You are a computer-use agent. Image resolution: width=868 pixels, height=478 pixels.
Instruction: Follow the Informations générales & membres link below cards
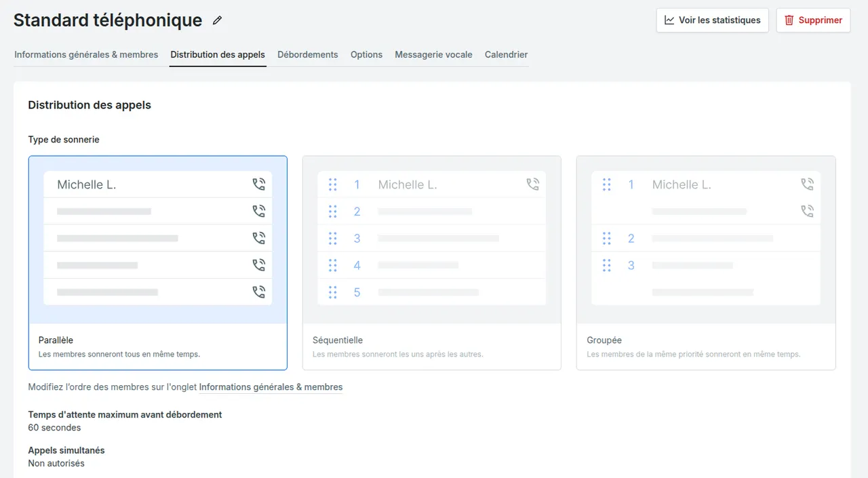coord(271,387)
